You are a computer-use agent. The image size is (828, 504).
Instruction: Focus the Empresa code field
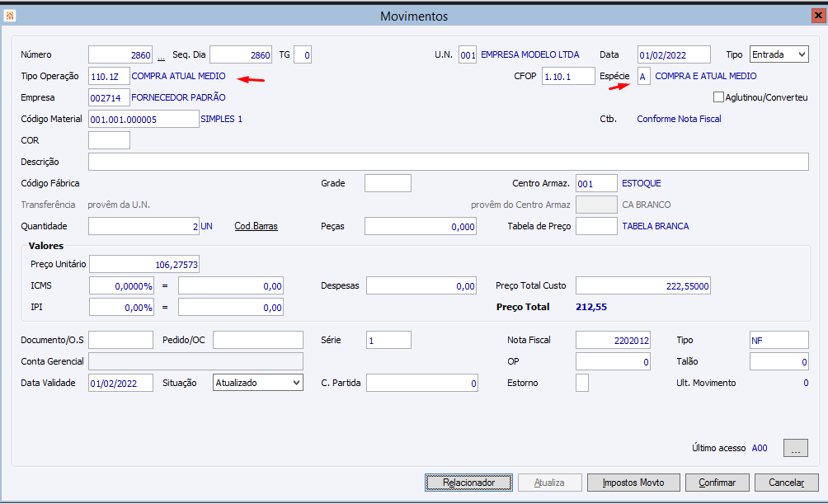[109, 97]
